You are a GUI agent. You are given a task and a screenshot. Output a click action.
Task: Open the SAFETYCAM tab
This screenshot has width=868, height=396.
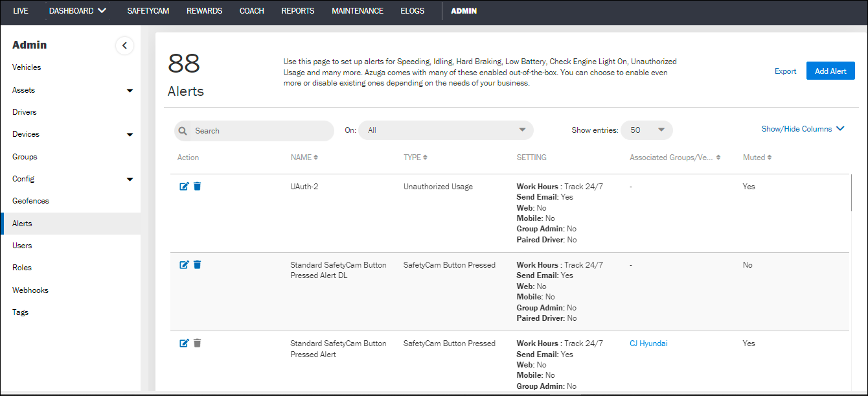(148, 11)
